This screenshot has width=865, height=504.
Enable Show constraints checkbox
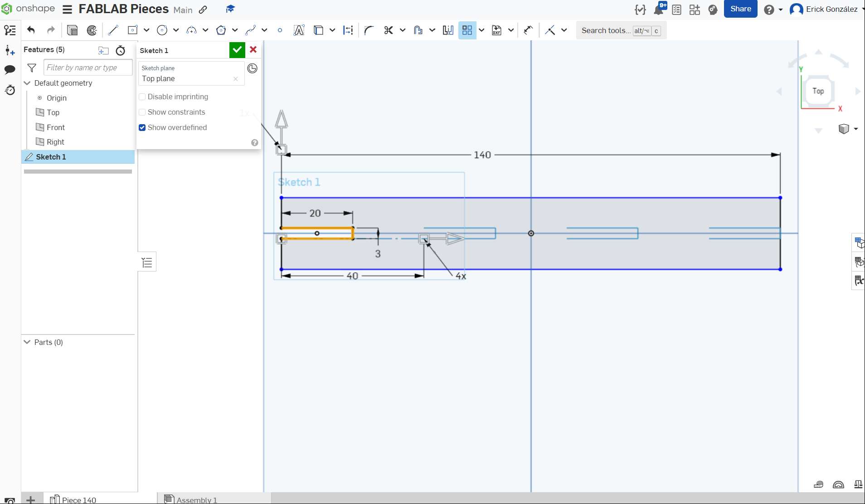(x=142, y=112)
